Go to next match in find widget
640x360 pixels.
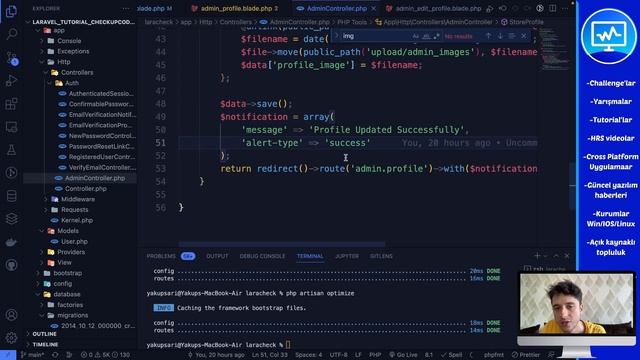click(500, 36)
